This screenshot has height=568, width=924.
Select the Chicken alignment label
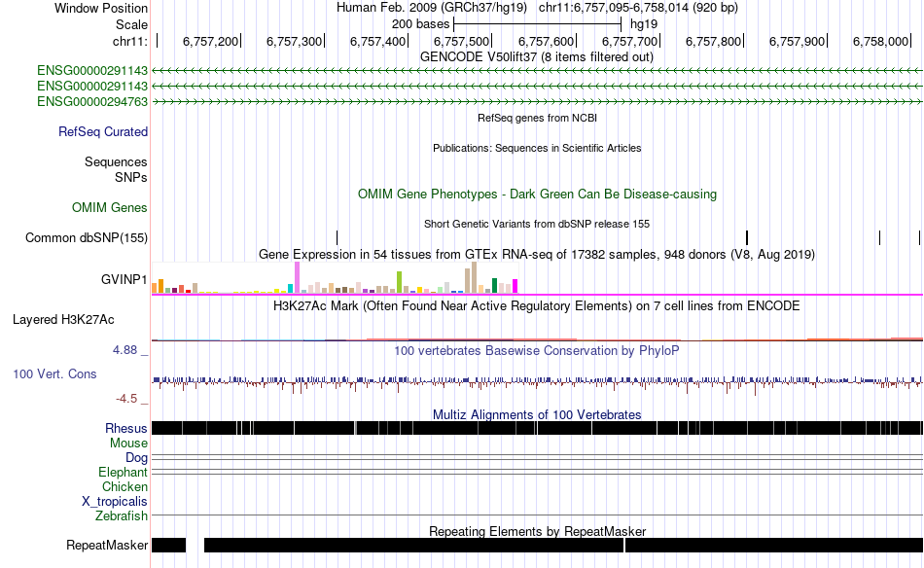pyautogui.click(x=124, y=486)
